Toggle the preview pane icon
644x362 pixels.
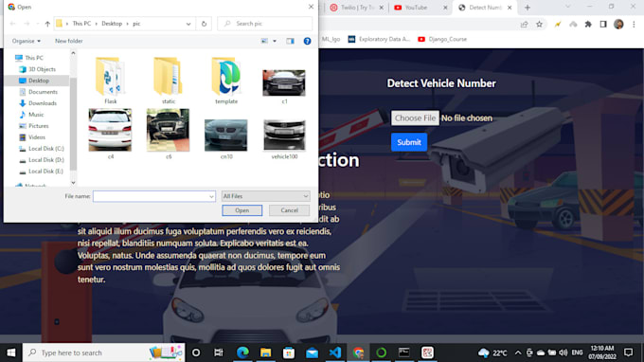(x=291, y=41)
